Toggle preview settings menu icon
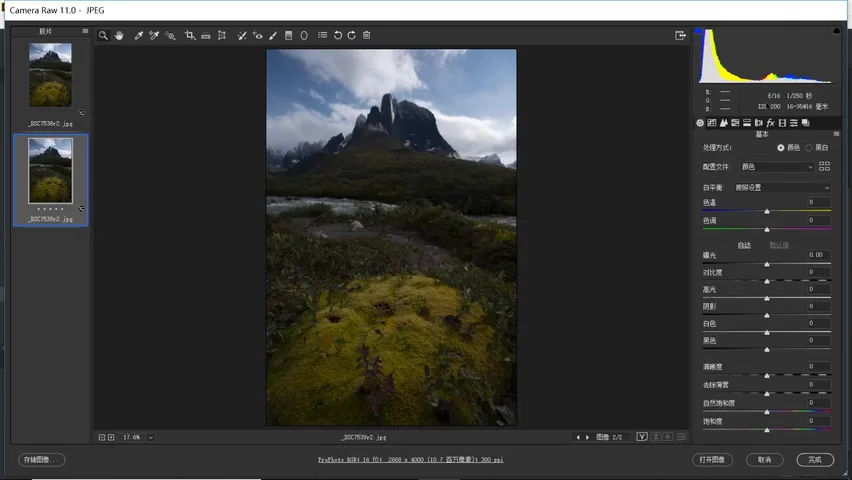Screen dimensions: 852x480 (681, 437)
